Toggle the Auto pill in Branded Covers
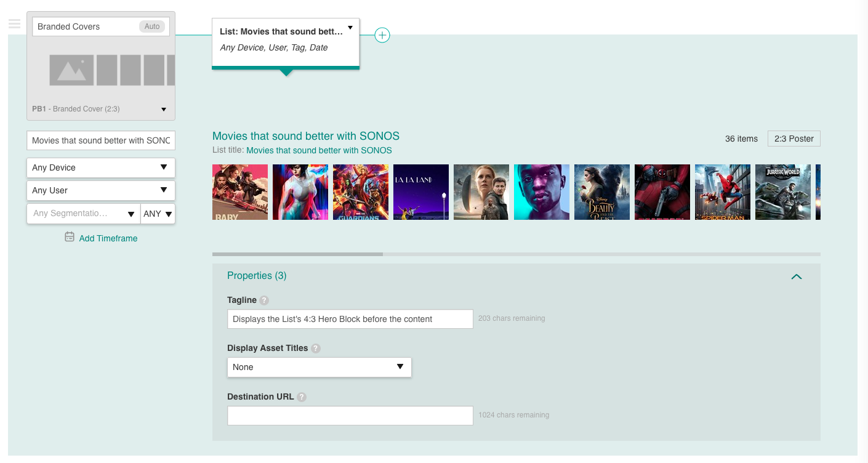Viewport: 868px width, 463px height. 152,26
